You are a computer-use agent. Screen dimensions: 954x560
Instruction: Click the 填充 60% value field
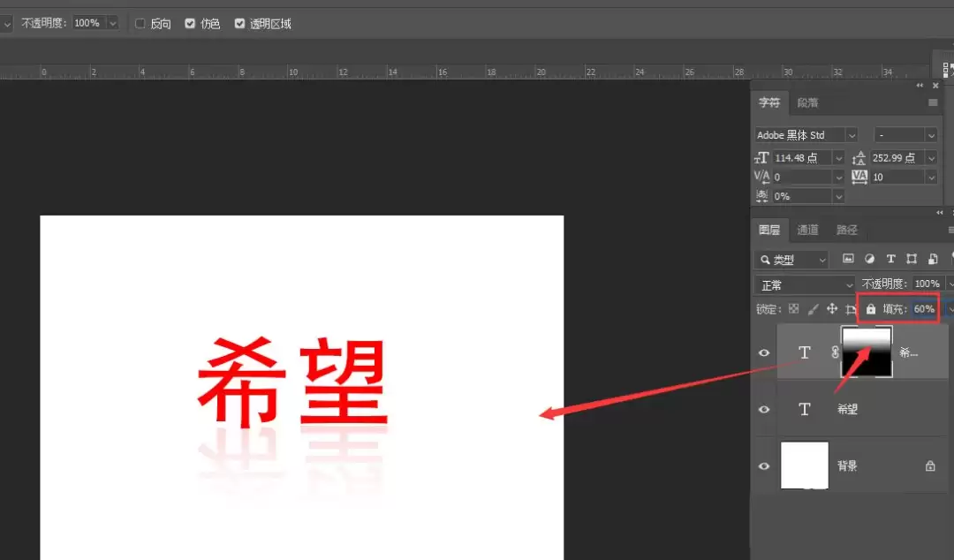(x=924, y=309)
